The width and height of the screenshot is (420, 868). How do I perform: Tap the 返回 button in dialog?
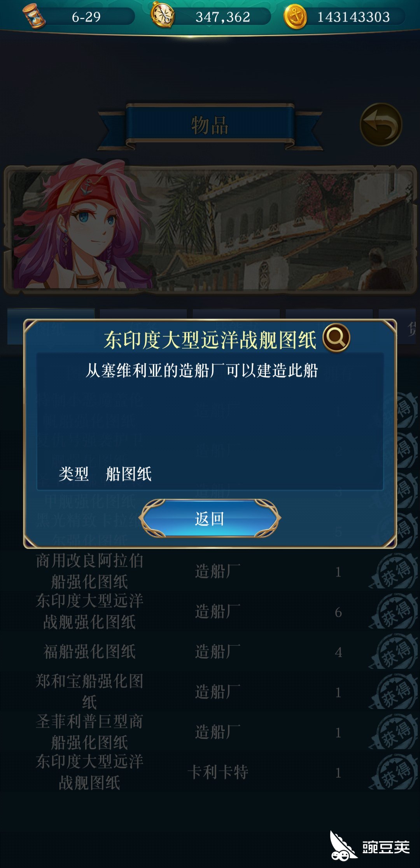[210, 518]
